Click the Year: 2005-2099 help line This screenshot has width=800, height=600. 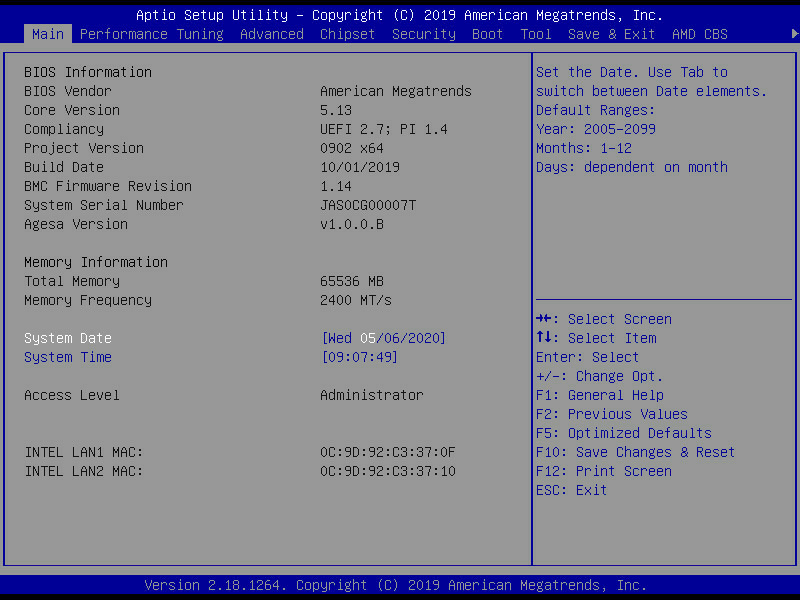595,129
